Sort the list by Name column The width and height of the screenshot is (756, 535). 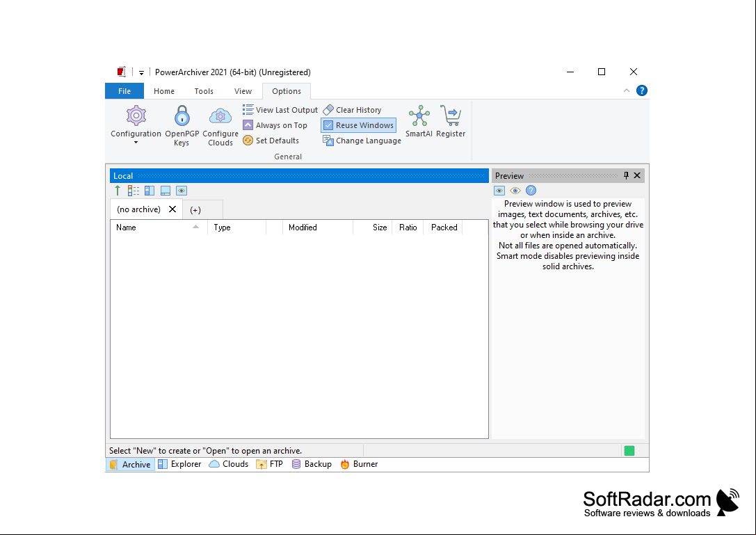[x=159, y=227]
